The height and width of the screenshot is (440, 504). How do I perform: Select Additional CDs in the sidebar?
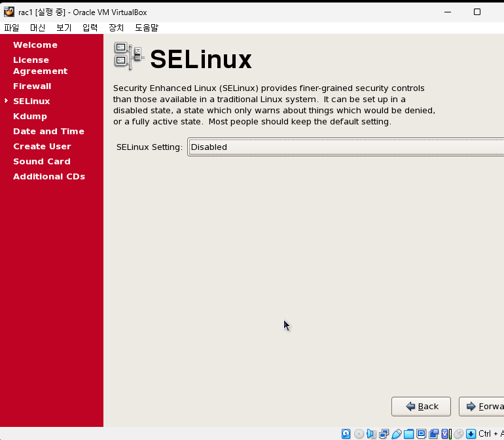[49, 177]
